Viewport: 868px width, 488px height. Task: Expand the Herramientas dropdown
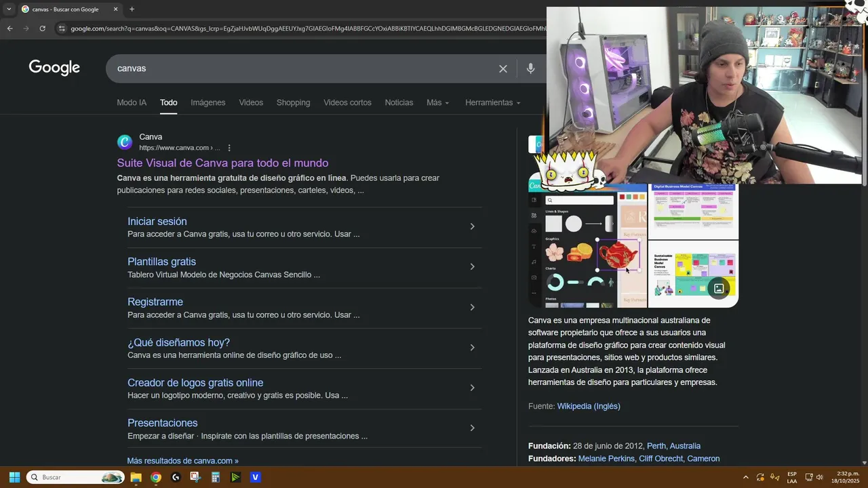pos(493,102)
